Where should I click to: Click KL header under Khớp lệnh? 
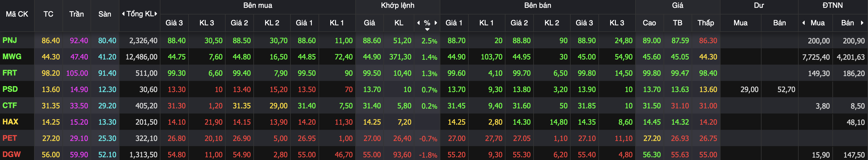click(399, 23)
